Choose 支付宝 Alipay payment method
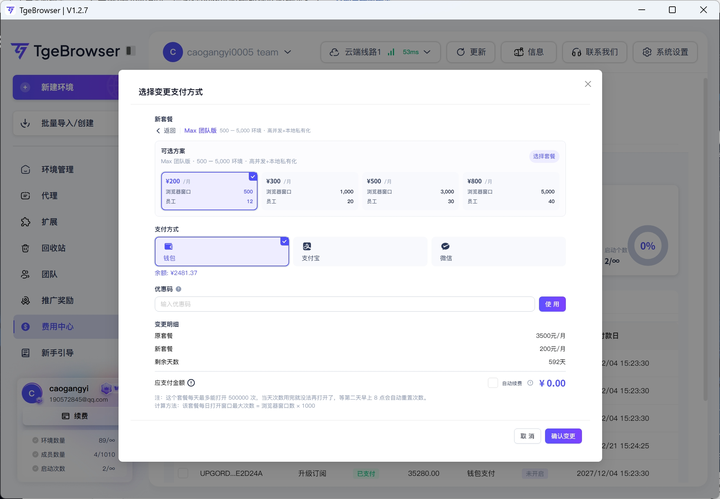This screenshot has height=499, width=720. point(360,252)
